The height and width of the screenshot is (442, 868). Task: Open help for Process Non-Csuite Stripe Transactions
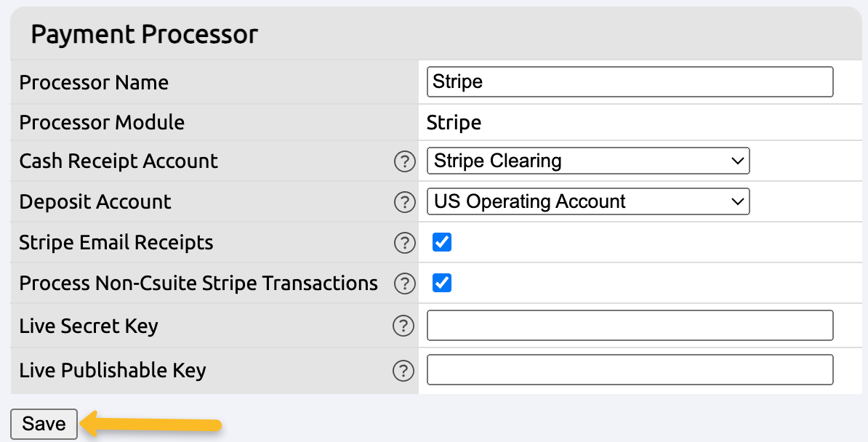tap(403, 284)
